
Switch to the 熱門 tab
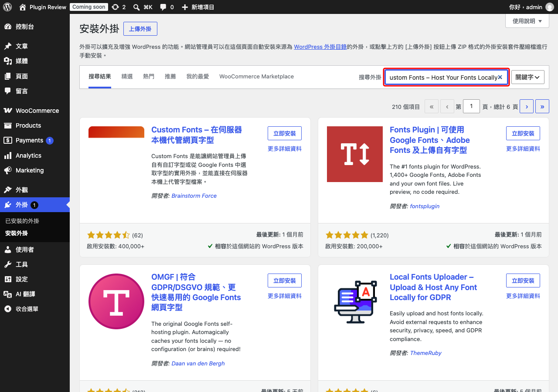click(149, 77)
